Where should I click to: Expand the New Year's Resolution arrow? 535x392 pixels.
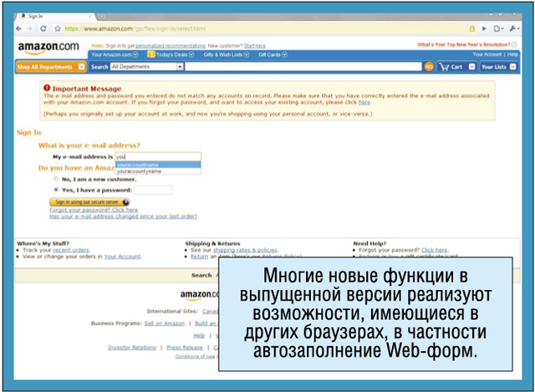pos(515,44)
